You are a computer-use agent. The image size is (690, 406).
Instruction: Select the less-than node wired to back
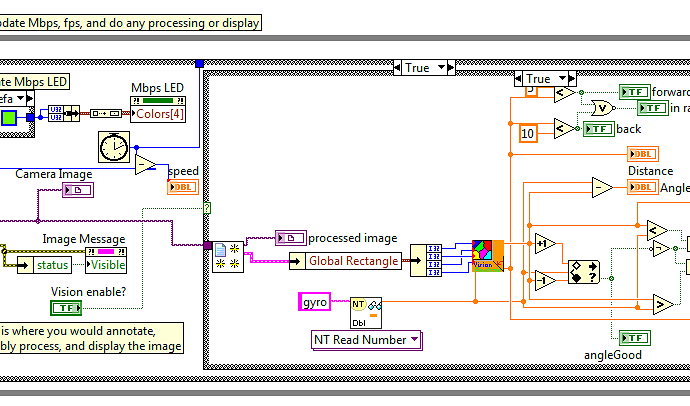(x=564, y=129)
